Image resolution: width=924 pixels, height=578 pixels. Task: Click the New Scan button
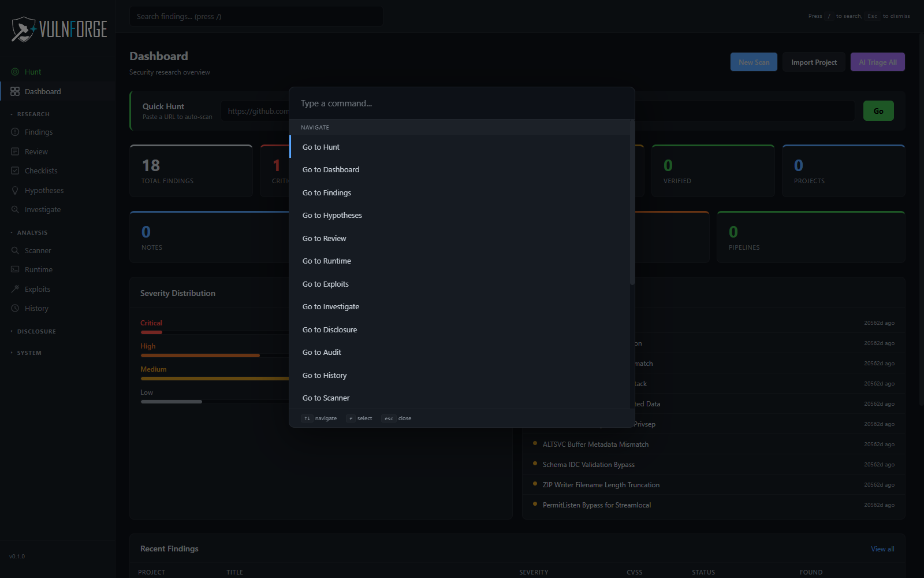click(x=754, y=62)
